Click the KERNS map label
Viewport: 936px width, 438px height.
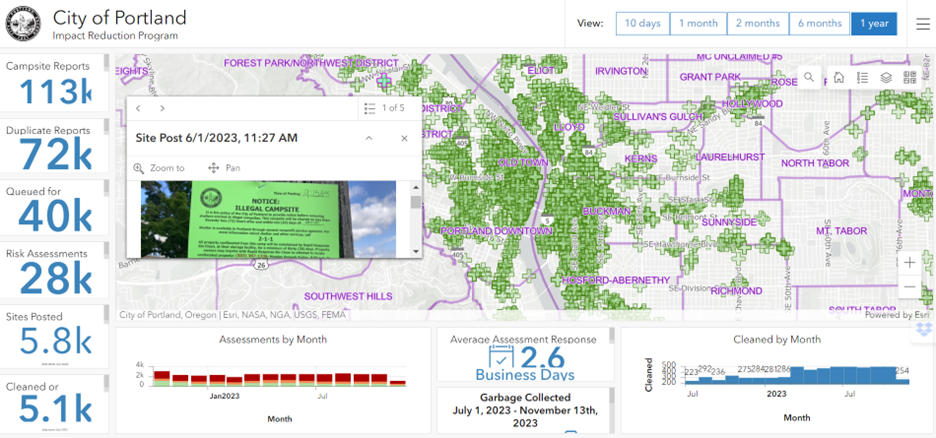click(641, 159)
